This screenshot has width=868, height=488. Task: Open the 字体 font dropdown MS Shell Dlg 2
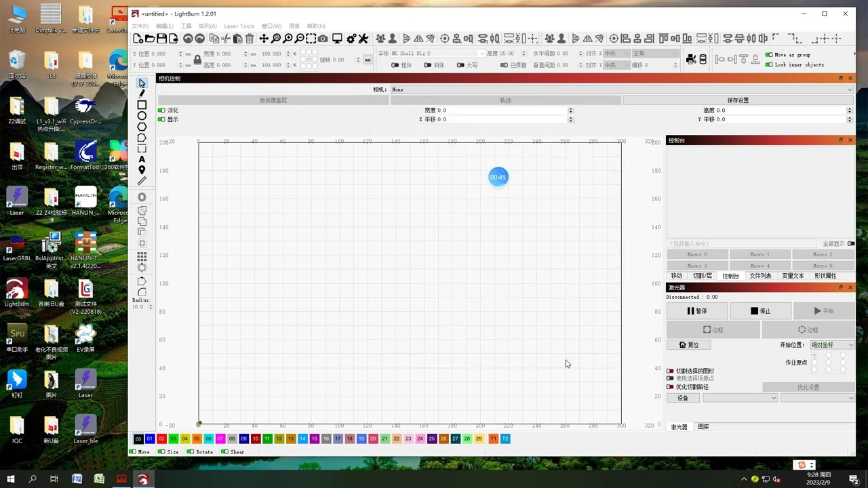438,54
